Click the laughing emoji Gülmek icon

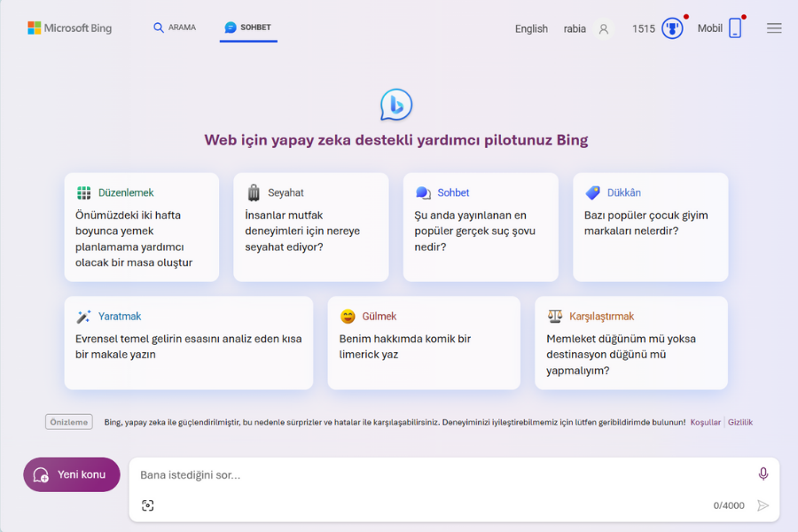(x=348, y=317)
